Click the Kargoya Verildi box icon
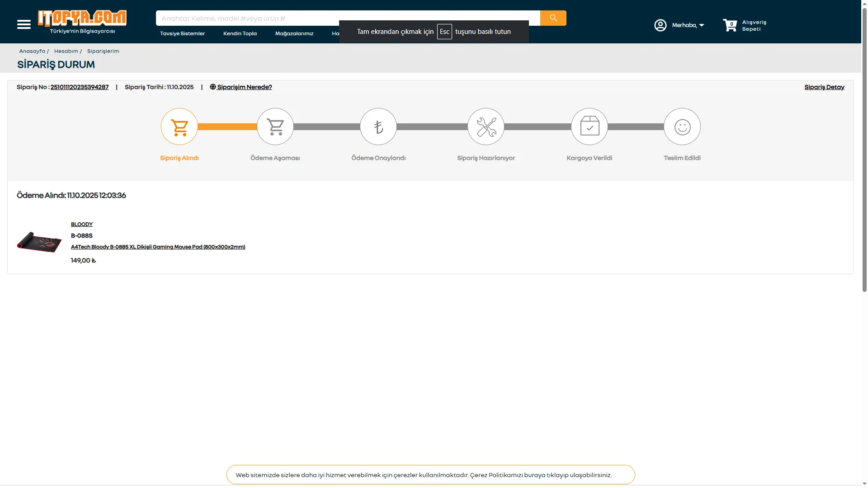This screenshot has width=868, height=488. point(590,127)
